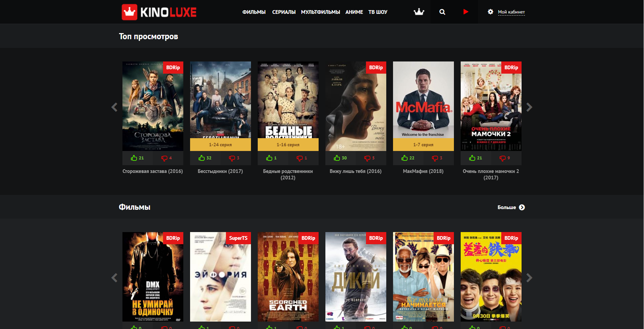Click the red play icon in the header

[466, 12]
